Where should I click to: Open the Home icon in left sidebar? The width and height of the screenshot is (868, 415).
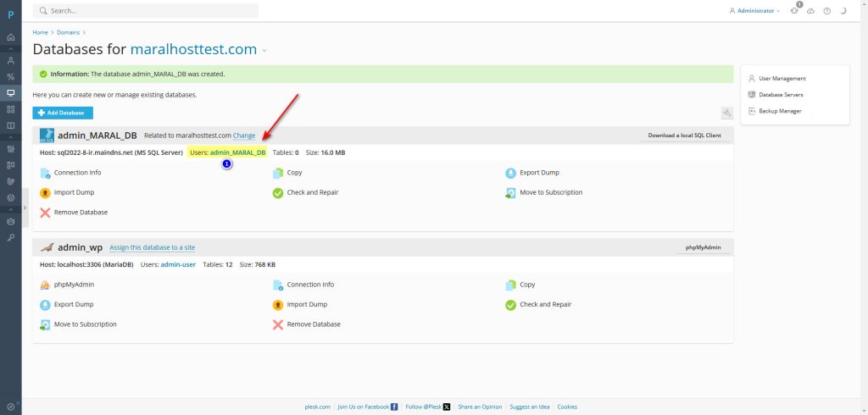pyautogui.click(x=10, y=37)
